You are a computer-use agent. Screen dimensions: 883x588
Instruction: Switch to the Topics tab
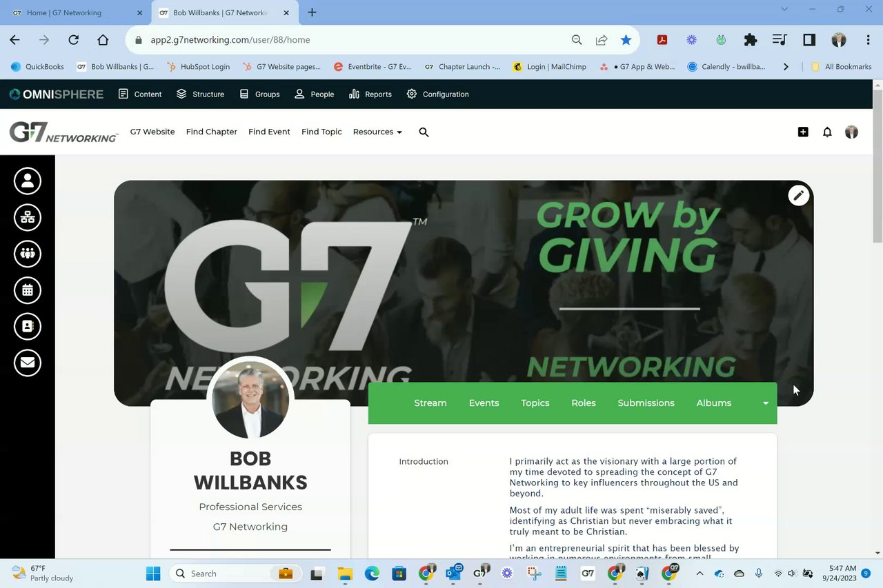(x=535, y=403)
